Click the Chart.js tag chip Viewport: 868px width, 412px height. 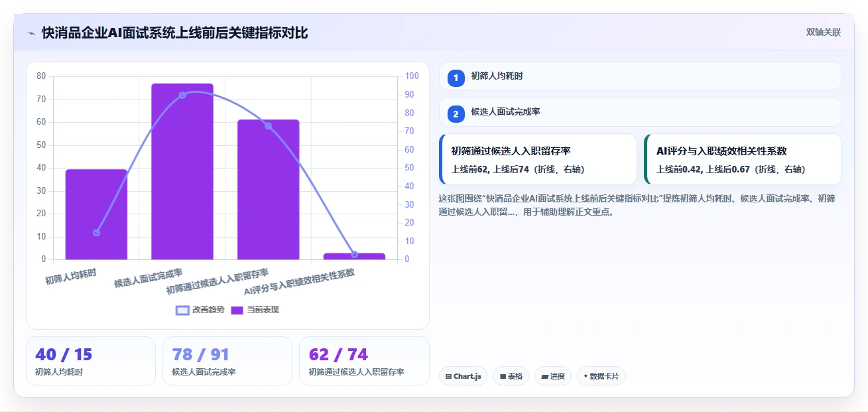(463, 376)
